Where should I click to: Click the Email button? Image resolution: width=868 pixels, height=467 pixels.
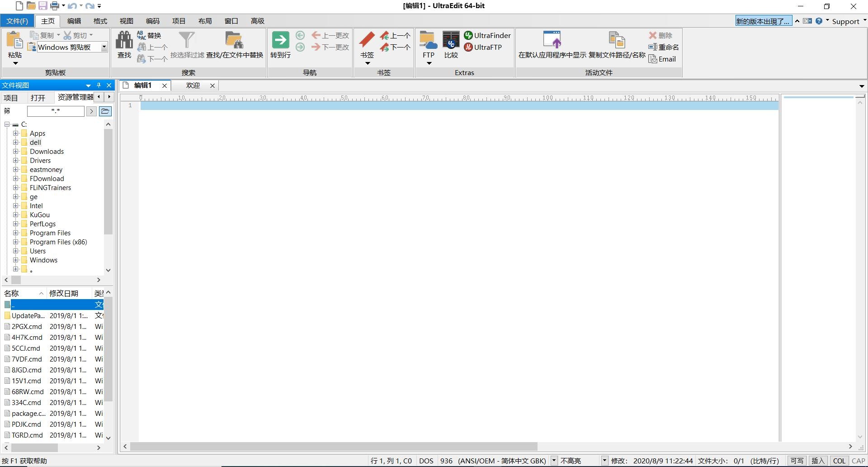662,59
